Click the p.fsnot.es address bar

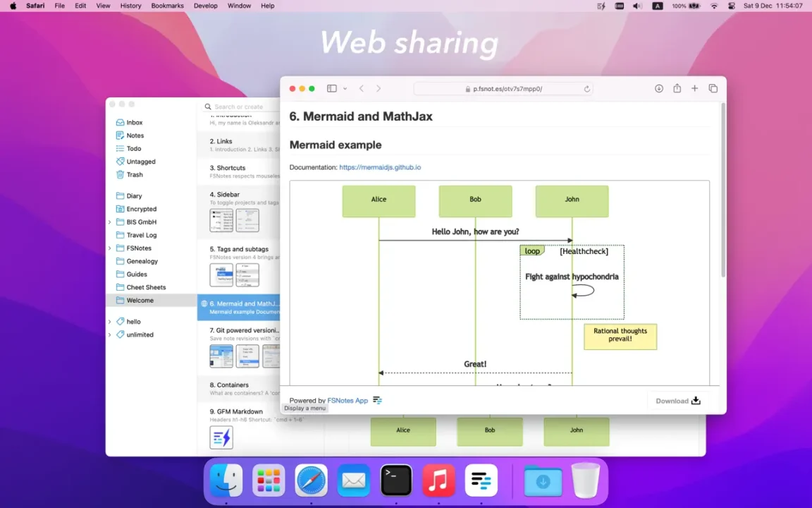point(503,89)
